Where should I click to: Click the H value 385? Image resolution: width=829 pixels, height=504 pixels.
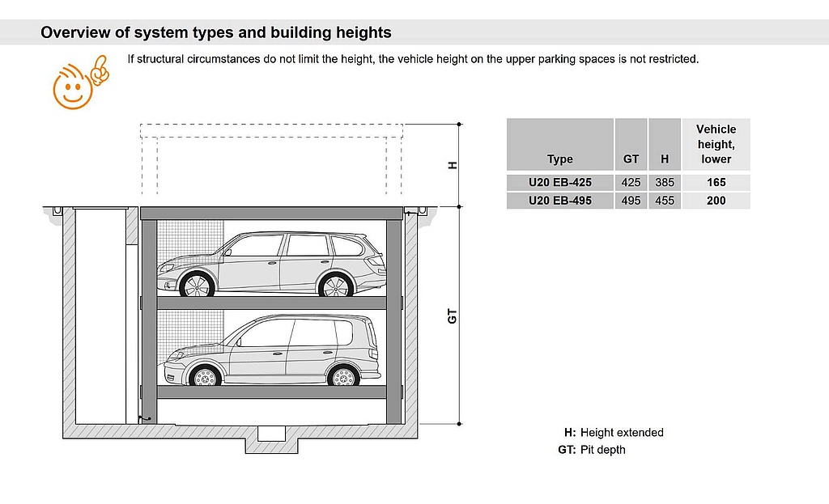665,182
